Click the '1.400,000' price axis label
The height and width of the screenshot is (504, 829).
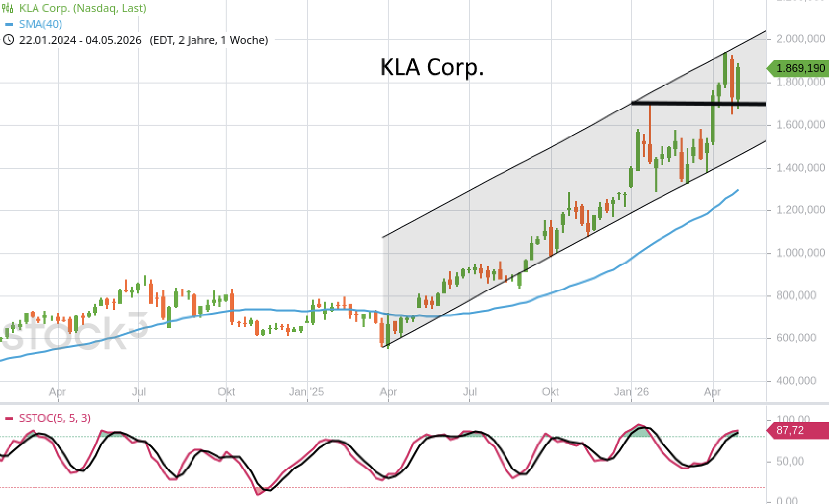pos(801,167)
